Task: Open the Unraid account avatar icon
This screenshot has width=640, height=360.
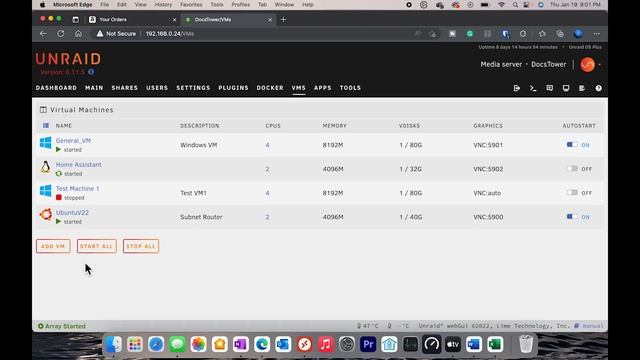Action: click(x=588, y=64)
